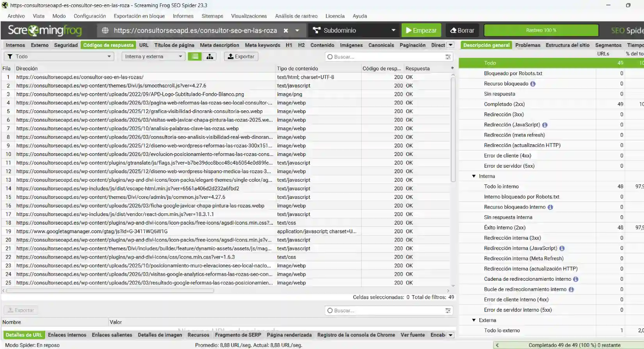Click the left arrow in crawl status bar

pyautogui.click(x=497, y=345)
